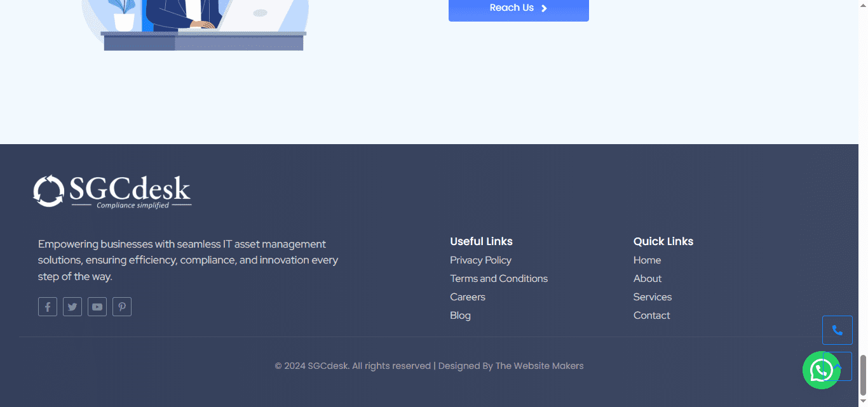Go to Terms and Conditions
Viewport: 868px width, 407px height.
pyautogui.click(x=498, y=279)
